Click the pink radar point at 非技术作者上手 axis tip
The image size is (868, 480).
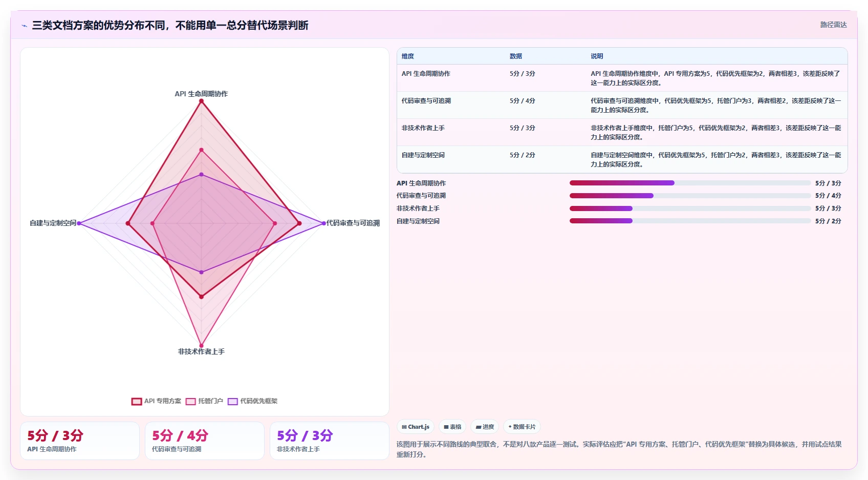click(201, 346)
